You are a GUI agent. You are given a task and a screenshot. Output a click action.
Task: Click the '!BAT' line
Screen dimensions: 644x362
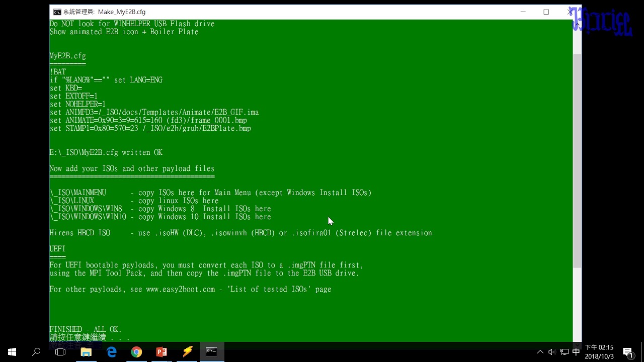tap(58, 72)
